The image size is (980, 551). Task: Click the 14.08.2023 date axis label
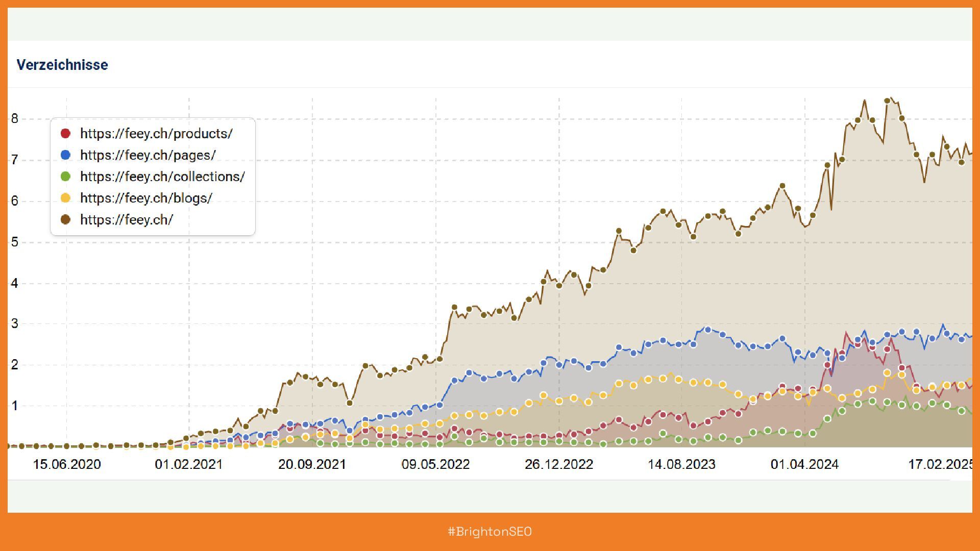point(681,464)
